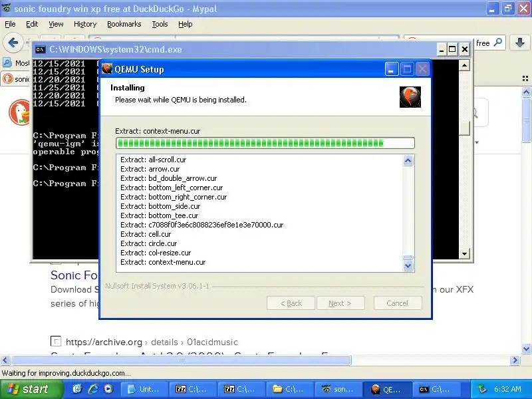Open the archive.org 01acidmusic result link
This screenshot has height=399, width=532.
(x=152, y=342)
